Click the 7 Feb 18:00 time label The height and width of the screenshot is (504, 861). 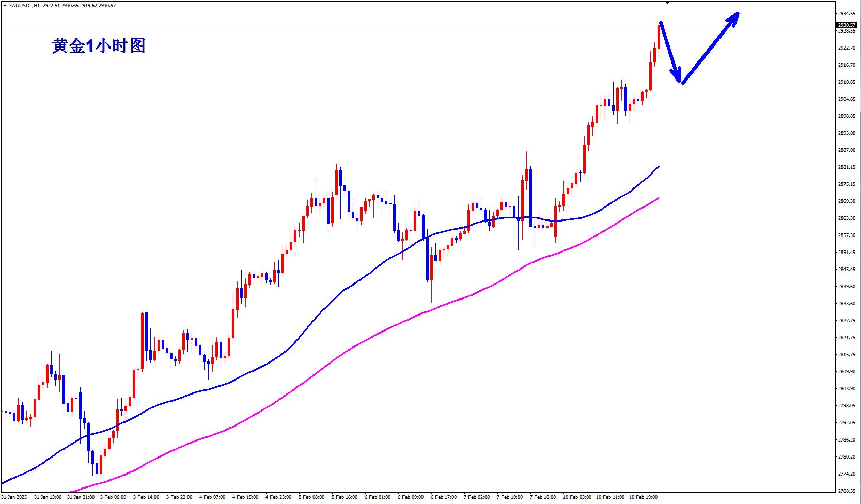pyautogui.click(x=544, y=497)
